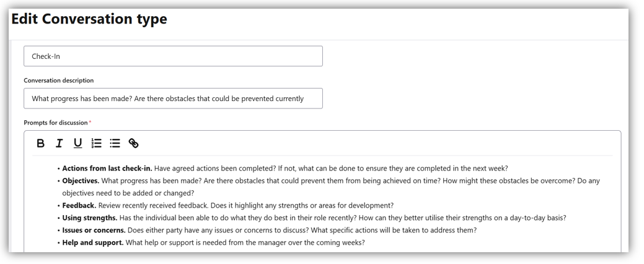The width and height of the screenshot is (644, 264).
Task: Click the 'Using strengths' bullet text
Action: pyautogui.click(x=314, y=218)
